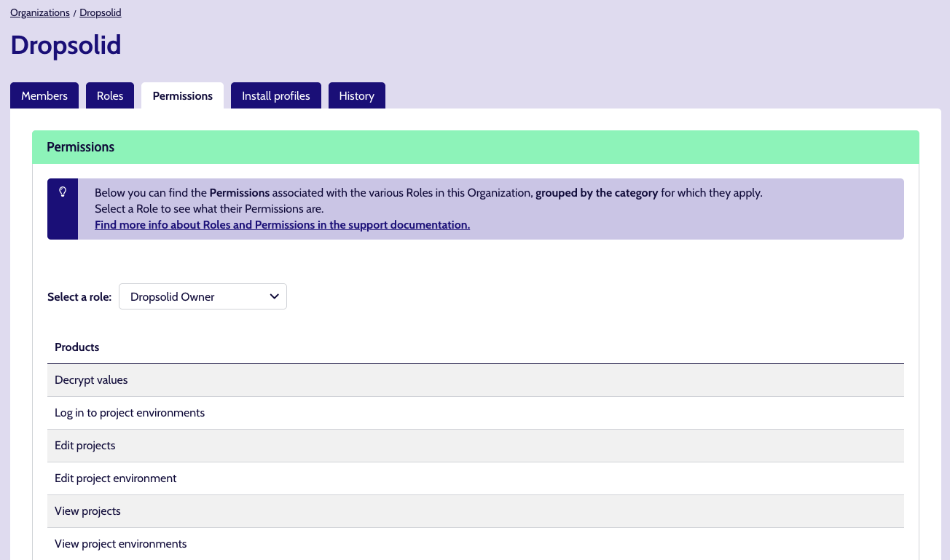This screenshot has width=950, height=560.
Task: Open the Install profiles tab
Action: click(276, 95)
